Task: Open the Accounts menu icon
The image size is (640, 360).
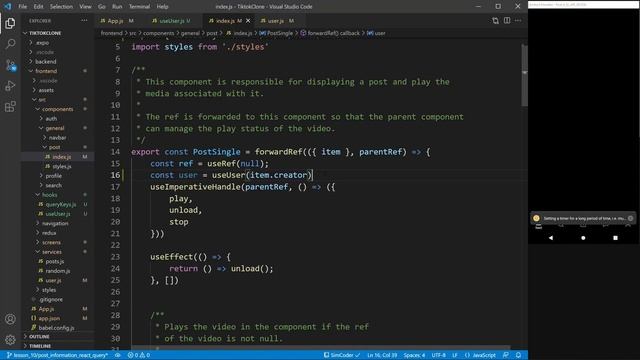Action: pos(10,319)
